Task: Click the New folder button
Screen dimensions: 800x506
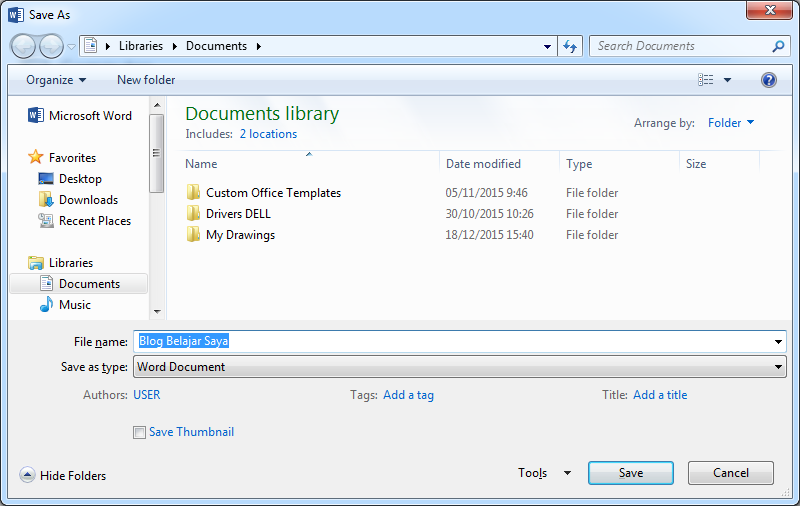Action: (x=146, y=80)
